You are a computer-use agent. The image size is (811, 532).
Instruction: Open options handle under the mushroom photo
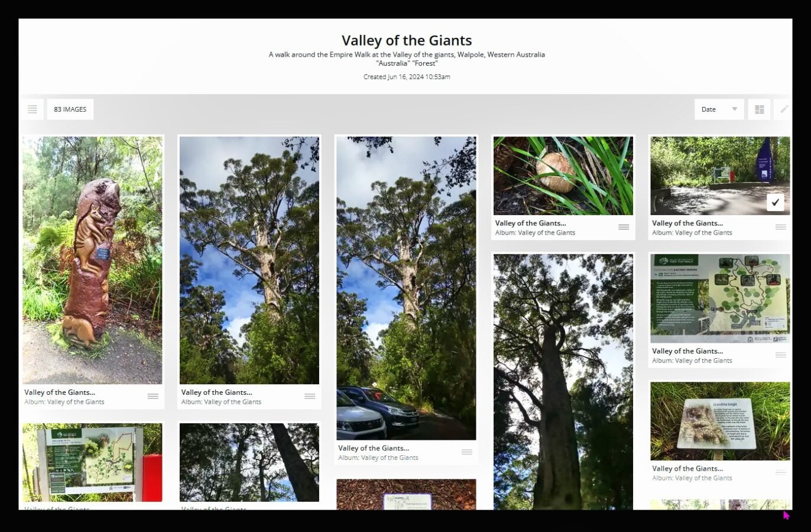tap(624, 228)
